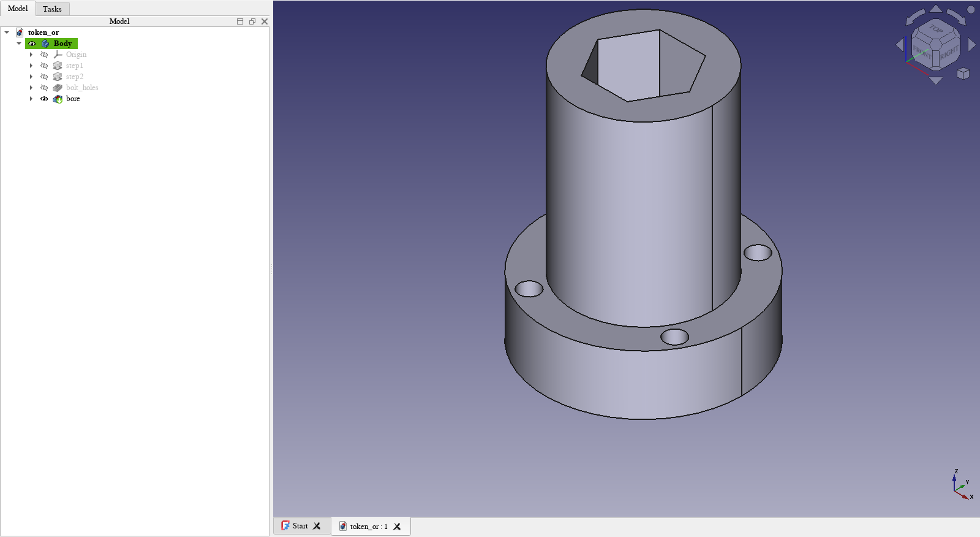Click the bolt_holes pocket icon
The height and width of the screenshot is (537, 980).
point(58,88)
